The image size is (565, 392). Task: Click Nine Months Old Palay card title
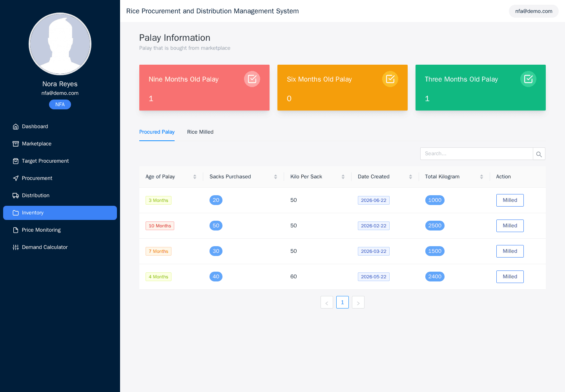coord(184,79)
